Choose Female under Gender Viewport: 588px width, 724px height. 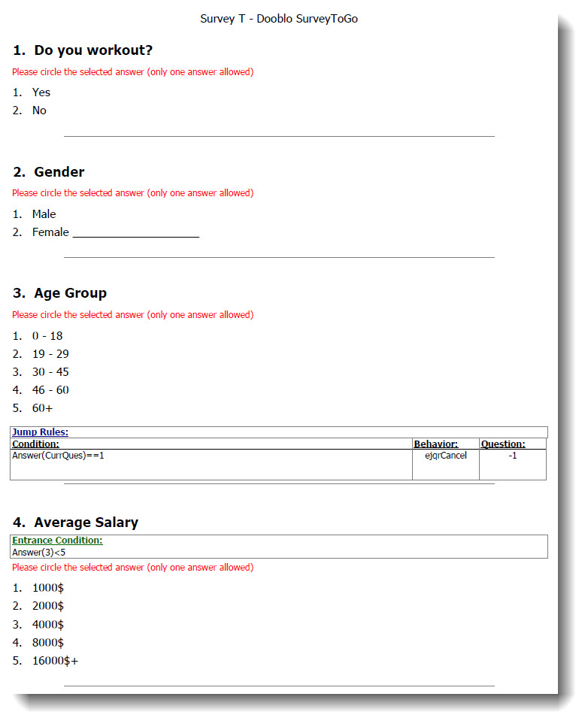(x=50, y=232)
